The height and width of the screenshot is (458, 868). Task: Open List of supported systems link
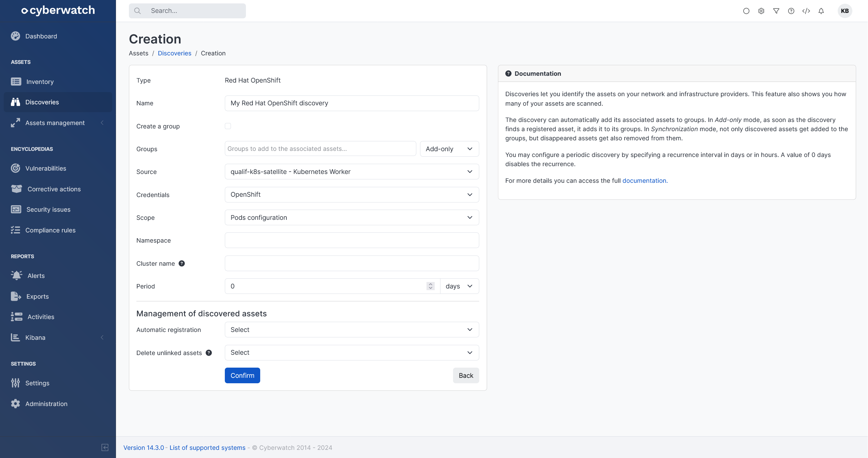click(207, 447)
